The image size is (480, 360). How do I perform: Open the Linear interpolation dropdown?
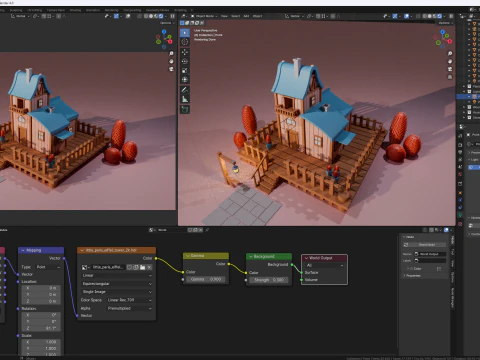pyautogui.click(x=117, y=276)
